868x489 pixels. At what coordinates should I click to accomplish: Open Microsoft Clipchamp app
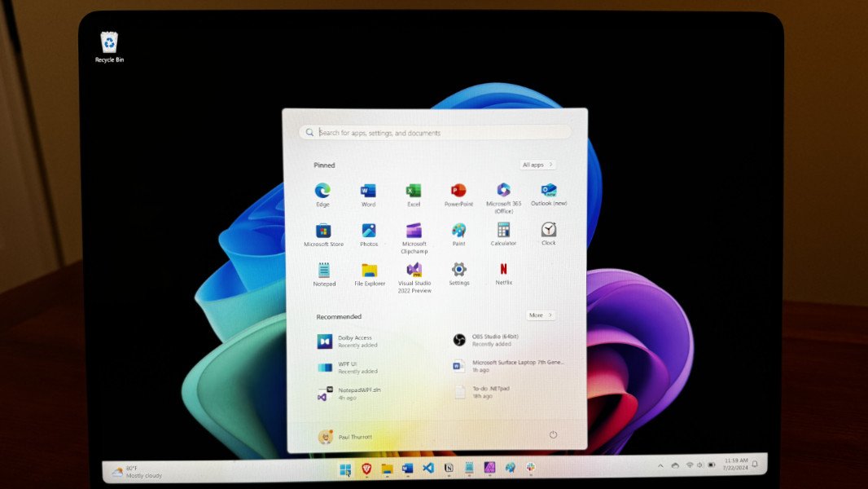(414, 231)
